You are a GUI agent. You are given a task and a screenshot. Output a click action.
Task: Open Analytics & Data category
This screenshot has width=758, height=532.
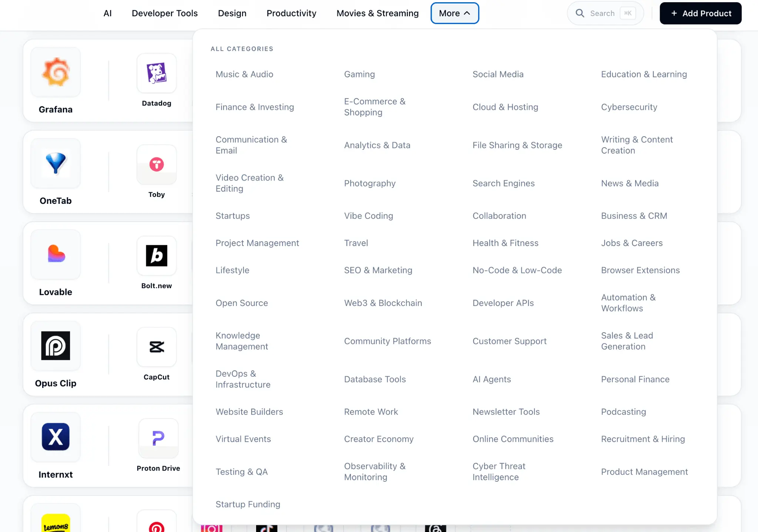(x=377, y=145)
